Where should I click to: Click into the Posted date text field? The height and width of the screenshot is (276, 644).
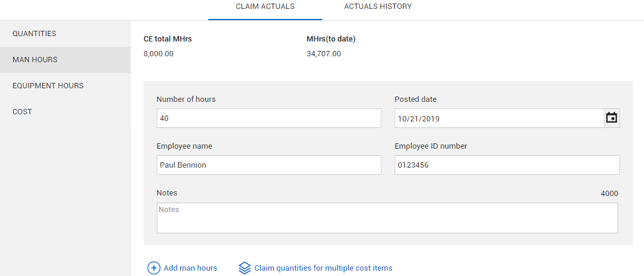(499, 118)
